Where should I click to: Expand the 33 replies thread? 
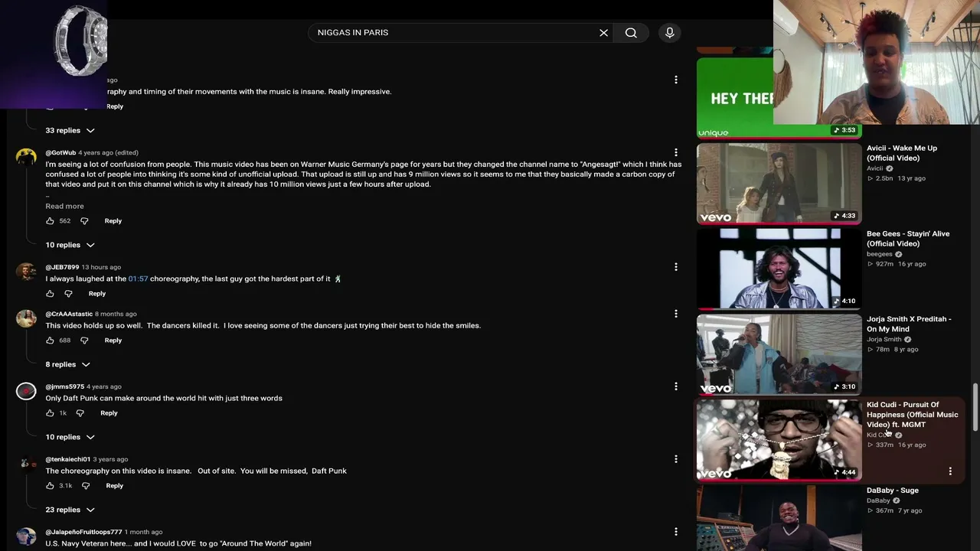(x=70, y=131)
